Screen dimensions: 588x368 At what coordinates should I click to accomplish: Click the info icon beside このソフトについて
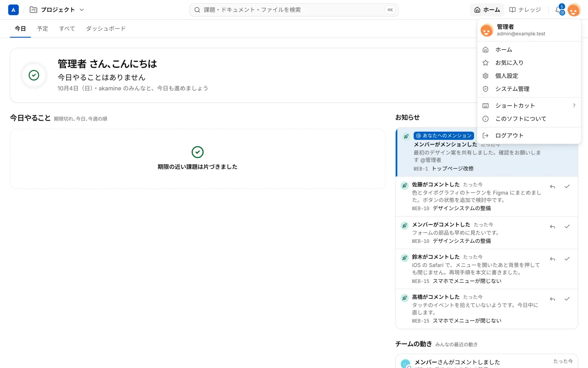[x=485, y=119]
